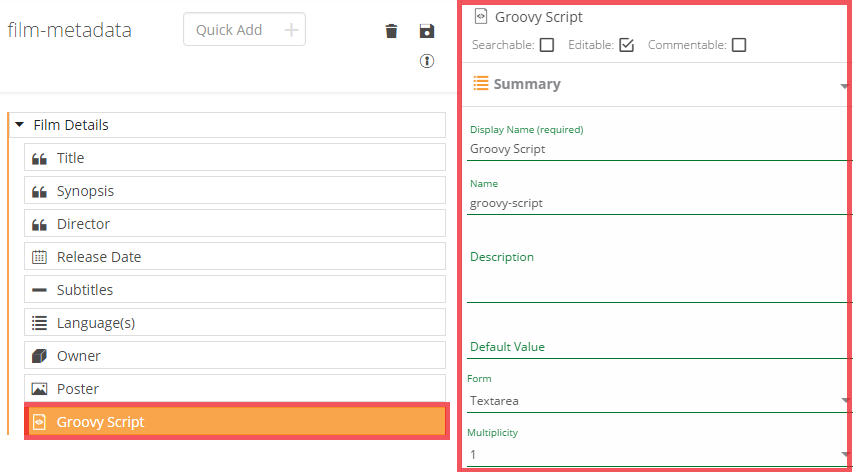The height and width of the screenshot is (472, 853).
Task: Click the list icon beside Language(s)
Action: (x=40, y=323)
